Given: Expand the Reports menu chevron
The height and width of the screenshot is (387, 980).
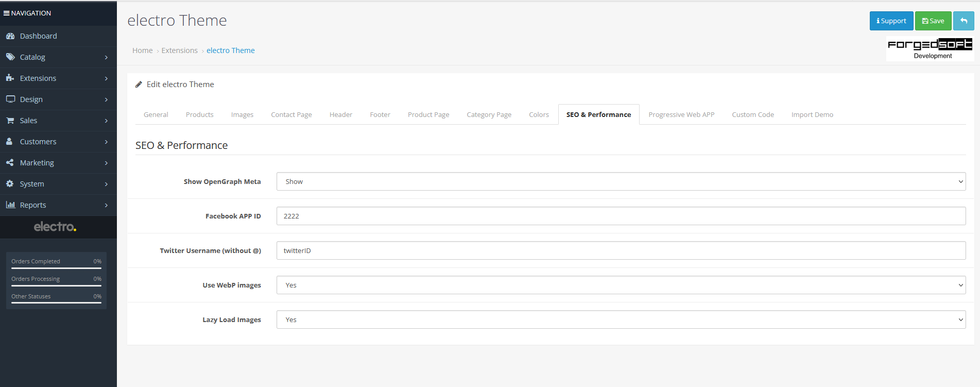Looking at the screenshot, I should click(x=106, y=205).
